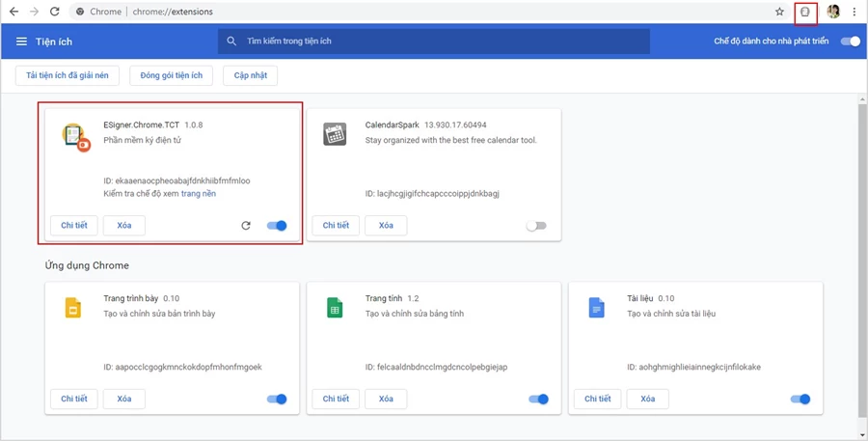Screen dimensions: 868x441
Task: Click the CalendarSpark calendar icon
Action: pyautogui.click(x=335, y=134)
